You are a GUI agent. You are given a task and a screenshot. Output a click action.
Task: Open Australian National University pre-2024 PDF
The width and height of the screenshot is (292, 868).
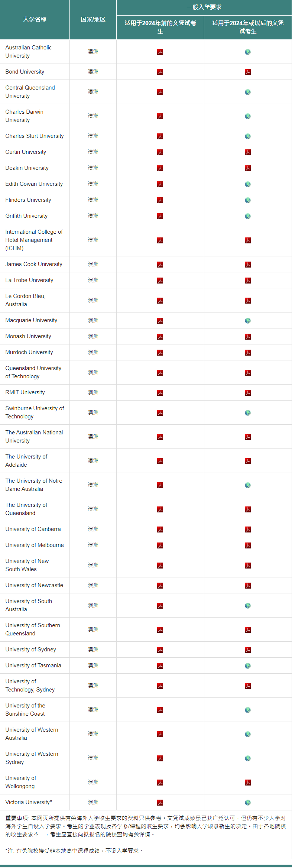[160, 437]
